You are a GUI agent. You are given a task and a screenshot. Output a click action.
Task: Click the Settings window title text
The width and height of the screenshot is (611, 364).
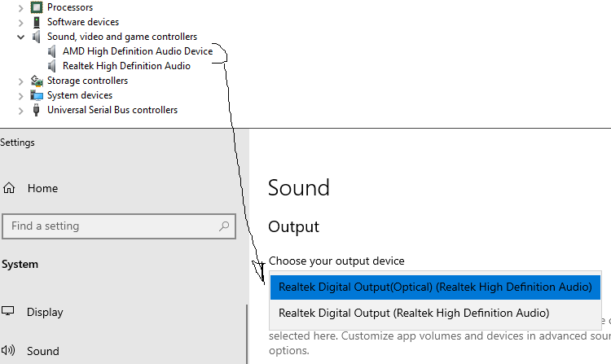[17, 143]
